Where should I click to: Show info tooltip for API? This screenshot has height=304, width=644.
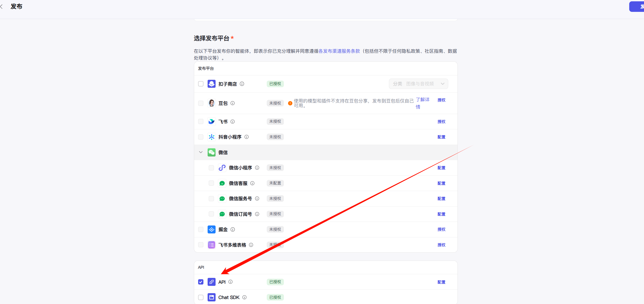[230, 282]
